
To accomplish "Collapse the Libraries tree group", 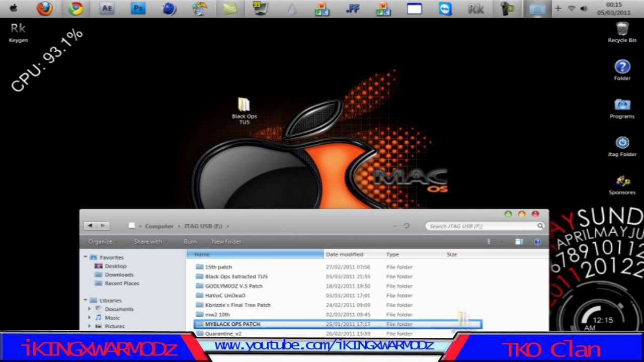I will click(x=86, y=300).
